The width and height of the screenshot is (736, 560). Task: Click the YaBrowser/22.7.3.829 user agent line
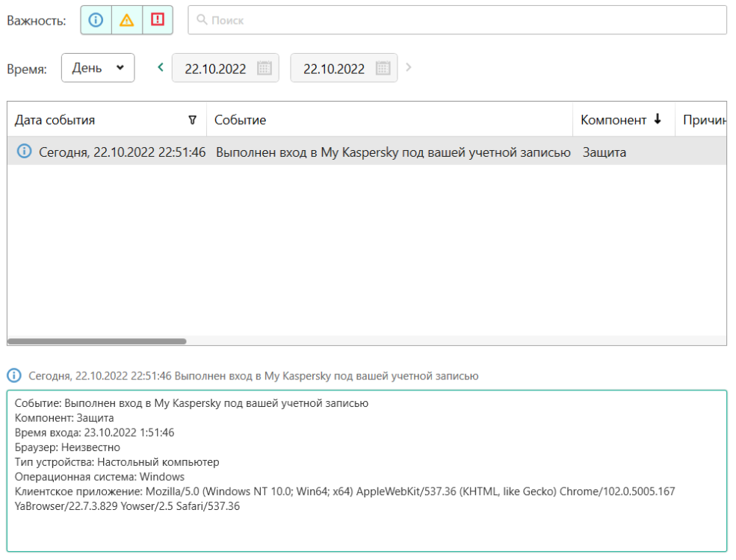(127, 506)
